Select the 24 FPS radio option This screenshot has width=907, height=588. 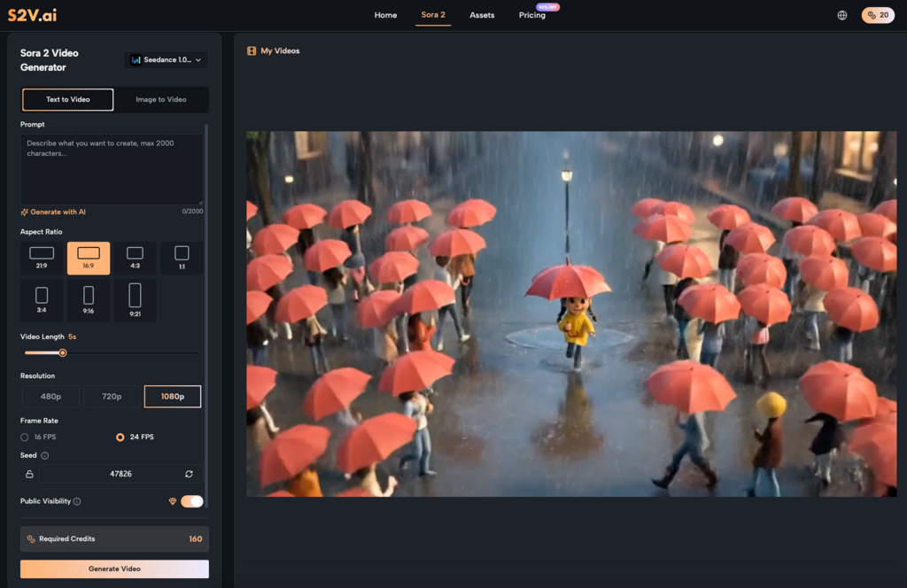pyautogui.click(x=120, y=437)
